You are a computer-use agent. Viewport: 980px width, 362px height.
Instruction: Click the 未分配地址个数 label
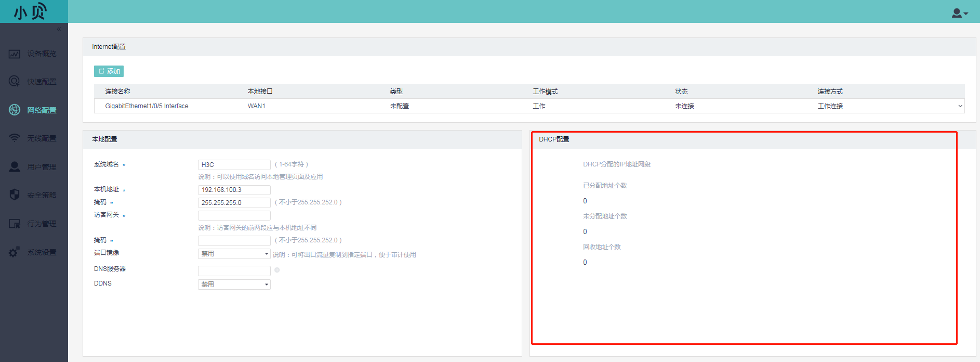click(x=605, y=216)
